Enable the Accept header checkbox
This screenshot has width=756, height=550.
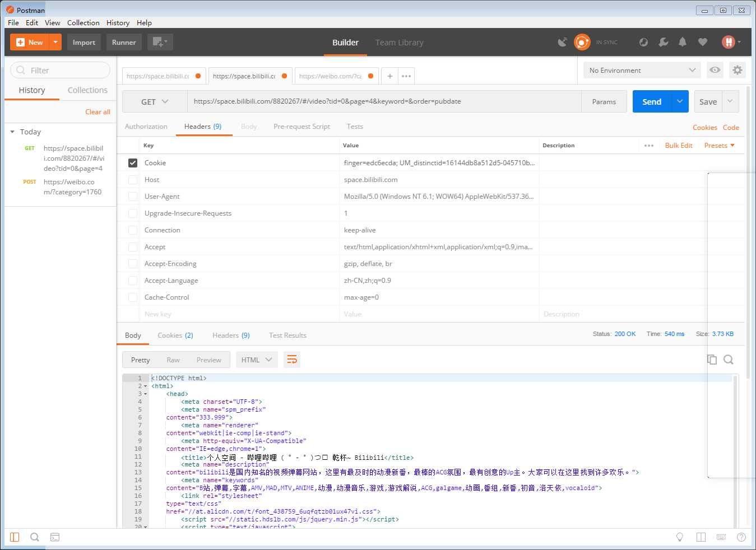click(x=133, y=247)
